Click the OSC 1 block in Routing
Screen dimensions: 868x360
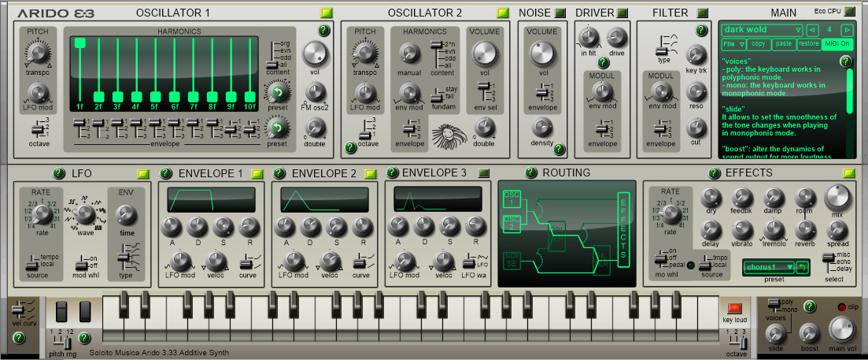[x=512, y=199]
